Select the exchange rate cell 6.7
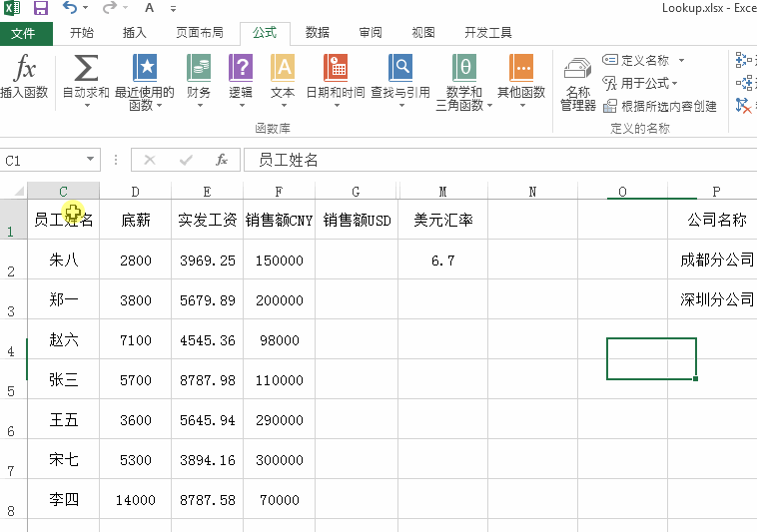The height and width of the screenshot is (532, 757). point(442,261)
